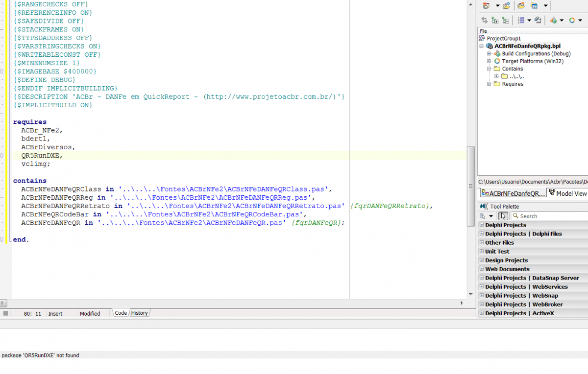This screenshot has height=374, width=588.
Task: Click the Sync gray arrows icon
Action: click(485, 20)
